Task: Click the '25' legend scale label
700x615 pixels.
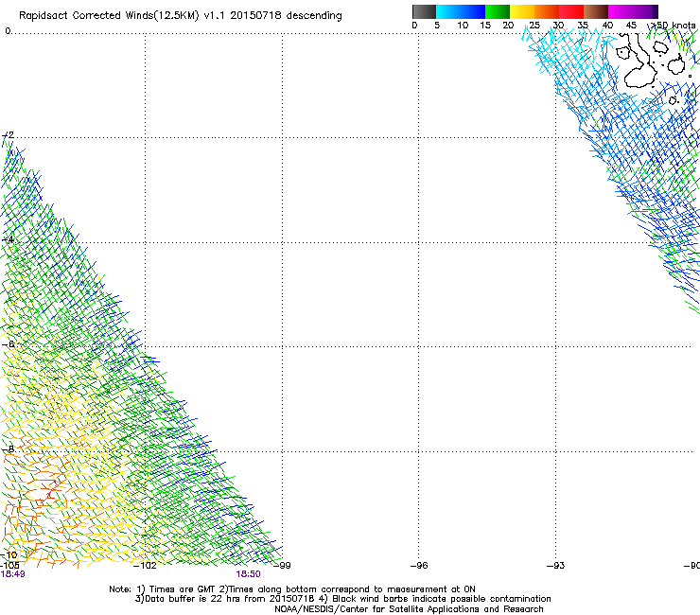Action: 534,26
